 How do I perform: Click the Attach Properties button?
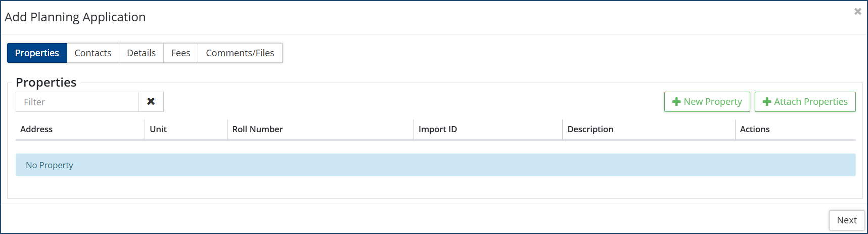(x=805, y=102)
